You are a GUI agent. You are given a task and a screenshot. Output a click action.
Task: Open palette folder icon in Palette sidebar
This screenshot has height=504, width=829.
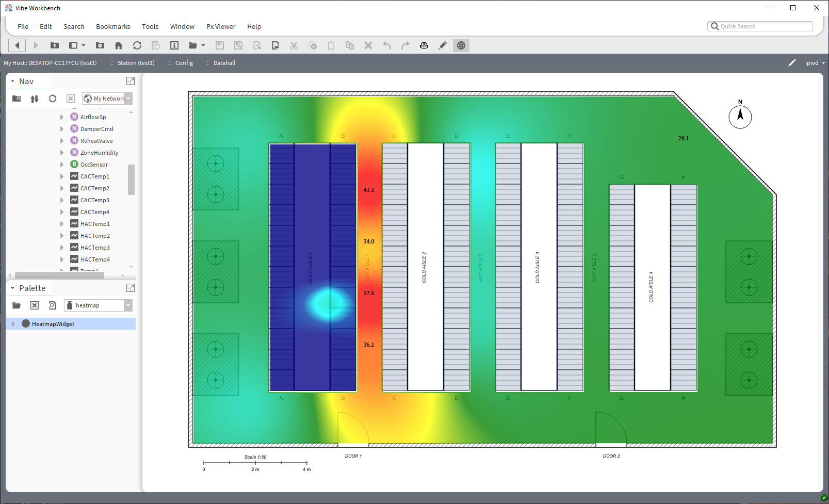[17, 305]
